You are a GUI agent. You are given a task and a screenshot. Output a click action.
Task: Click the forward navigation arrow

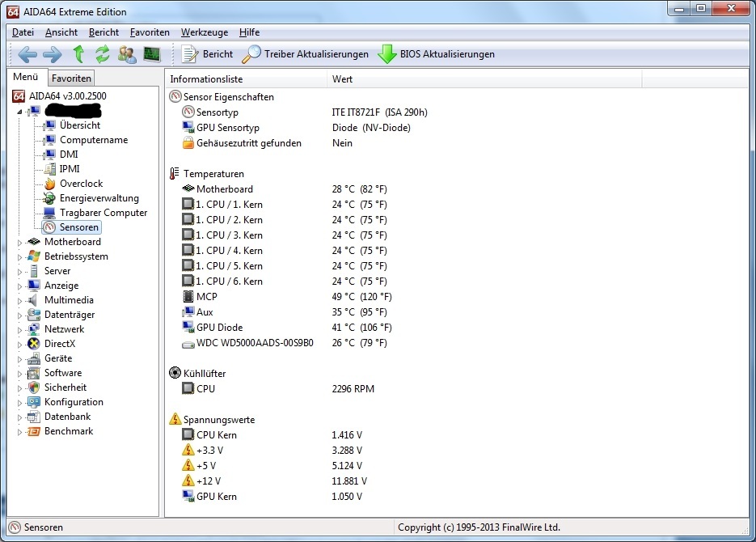tap(53, 54)
